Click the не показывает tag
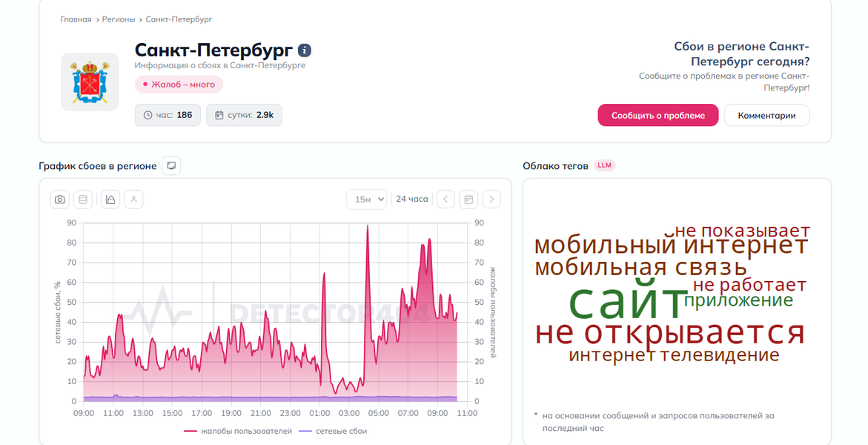Image resolution: width=868 pixels, height=445 pixels. click(742, 231)
